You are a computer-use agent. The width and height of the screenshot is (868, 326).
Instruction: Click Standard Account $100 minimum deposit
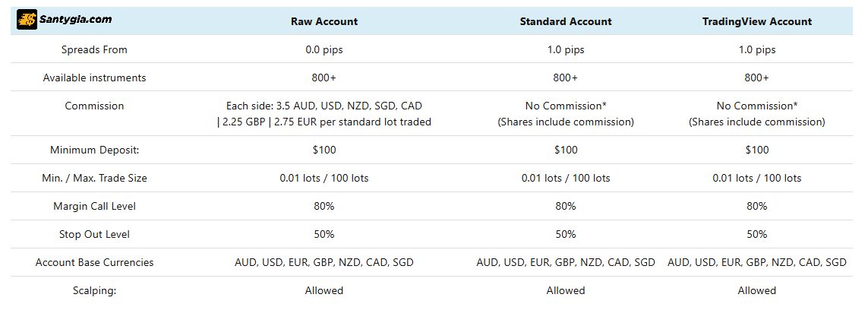(566, 150)
